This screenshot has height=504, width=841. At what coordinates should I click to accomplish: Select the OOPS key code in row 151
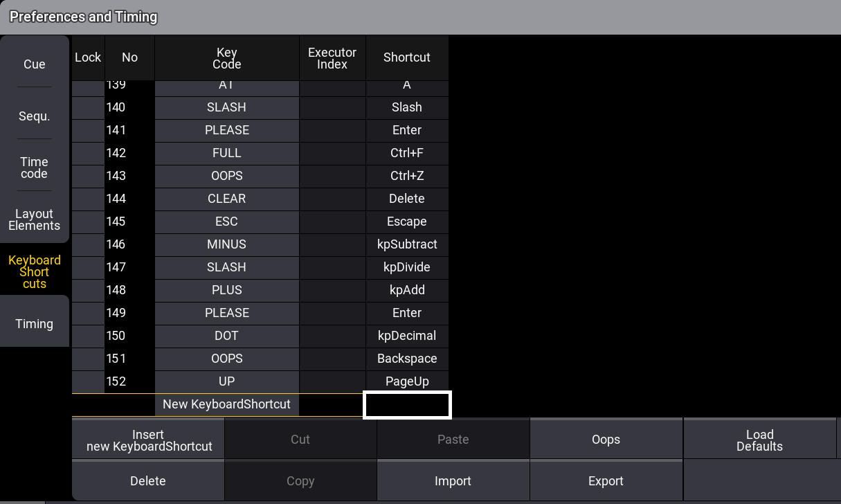[227, 359]
